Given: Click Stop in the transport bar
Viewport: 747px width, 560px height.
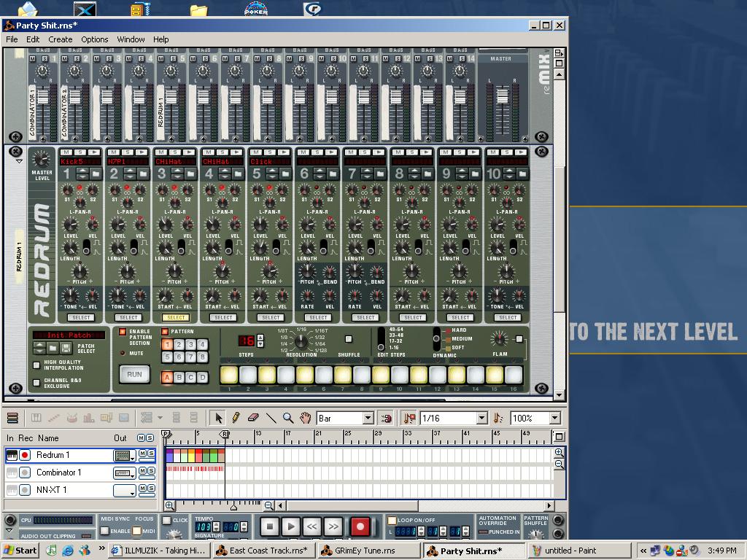Looking at the screenshot, I should click(269, 526).
